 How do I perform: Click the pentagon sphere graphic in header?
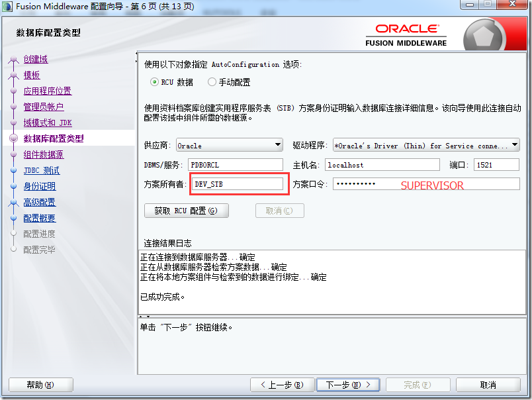[x=483, y=36]
